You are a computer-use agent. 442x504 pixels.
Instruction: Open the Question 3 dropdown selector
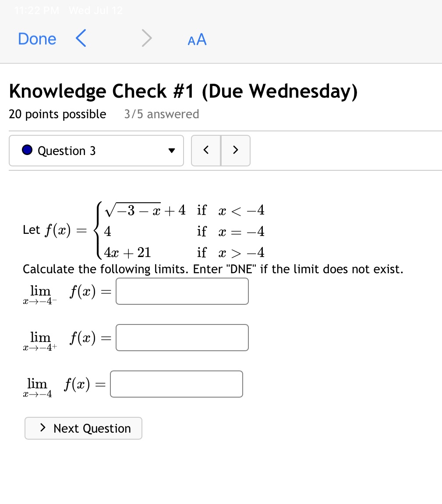(96, 150)
